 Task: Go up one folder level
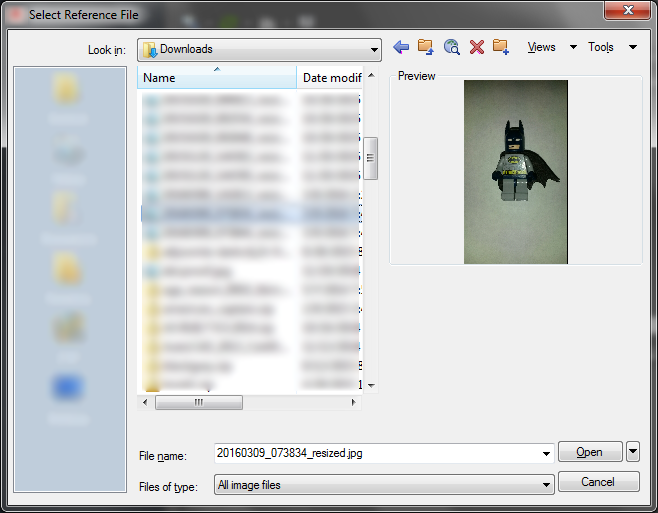[426, 47]
